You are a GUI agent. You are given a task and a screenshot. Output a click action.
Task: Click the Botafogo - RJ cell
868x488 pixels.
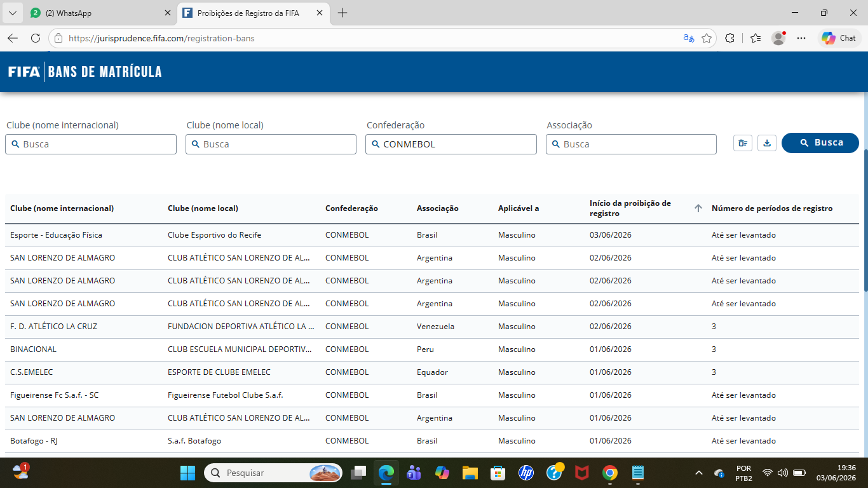click(x=34, y=441)
